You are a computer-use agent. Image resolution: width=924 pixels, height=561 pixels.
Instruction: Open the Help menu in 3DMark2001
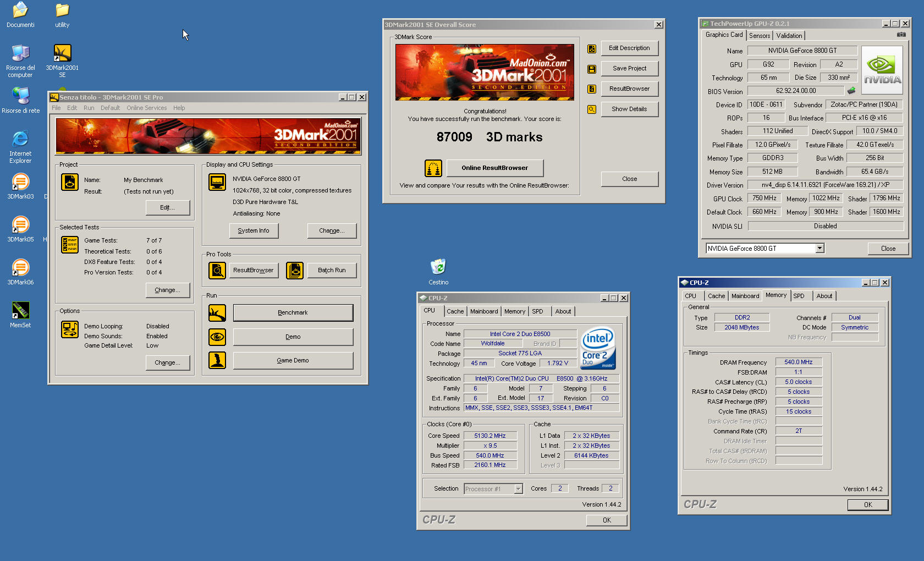point(179,108)
